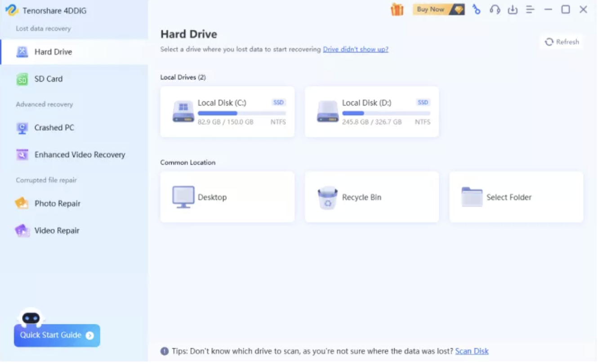The image size is (598, 364).
Task: Click the download icon in title bar
Action: coord(513,9)
